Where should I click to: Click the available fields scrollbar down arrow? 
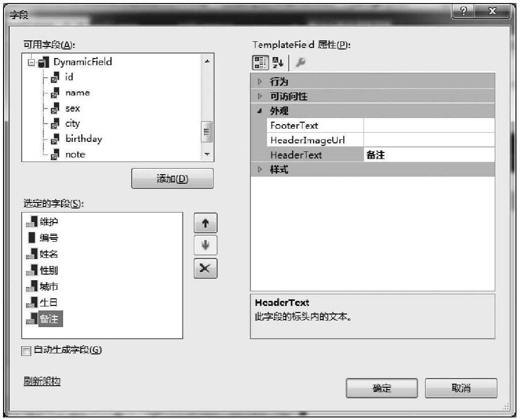tap(207, 154)
